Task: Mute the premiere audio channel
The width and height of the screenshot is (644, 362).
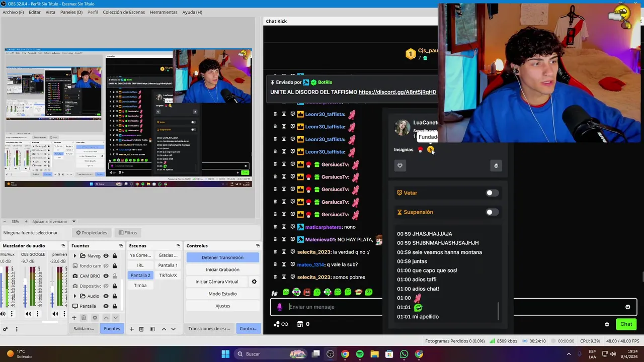Action: pos(56,314)
